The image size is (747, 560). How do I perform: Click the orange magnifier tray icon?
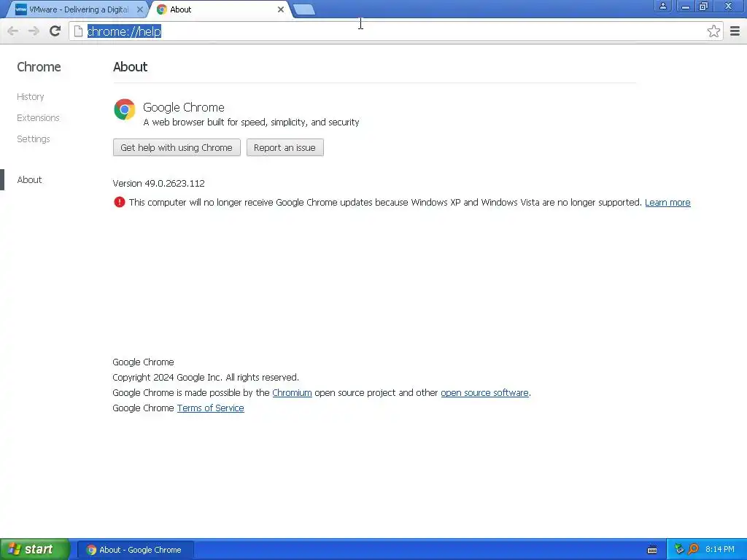click(x=693, y=550)
